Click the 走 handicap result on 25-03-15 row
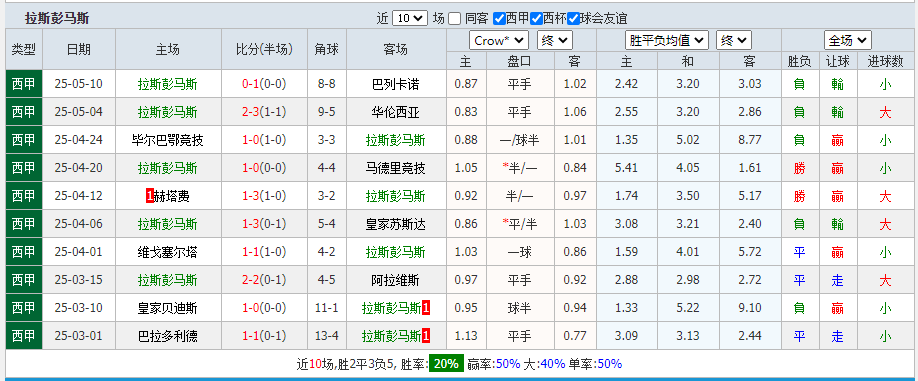This screenshot has height=381, width=918. (837, 280)
